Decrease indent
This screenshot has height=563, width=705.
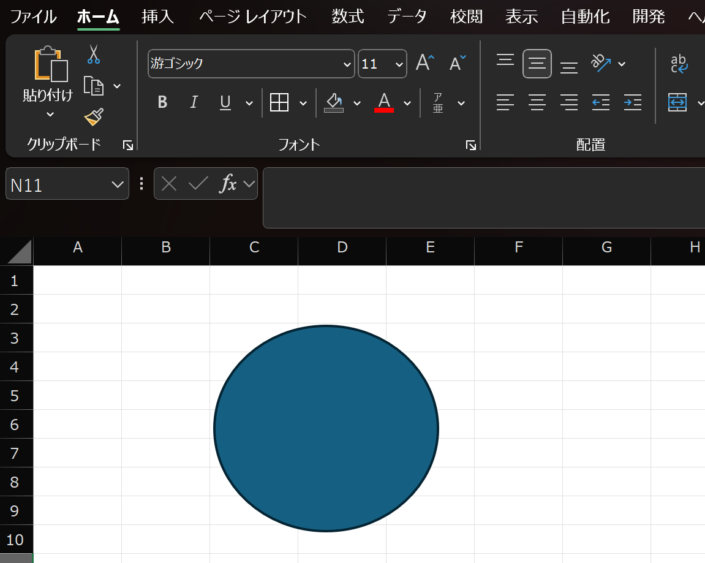[x=601, y=102]
